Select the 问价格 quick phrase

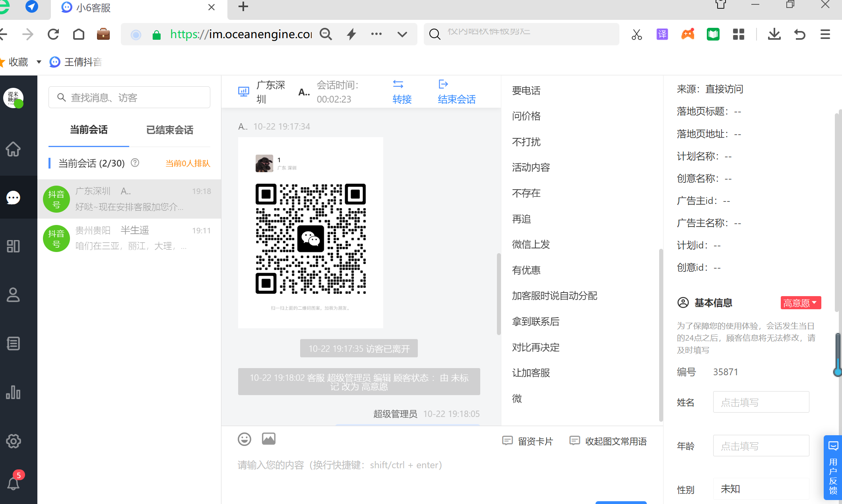tap(526, 116)
